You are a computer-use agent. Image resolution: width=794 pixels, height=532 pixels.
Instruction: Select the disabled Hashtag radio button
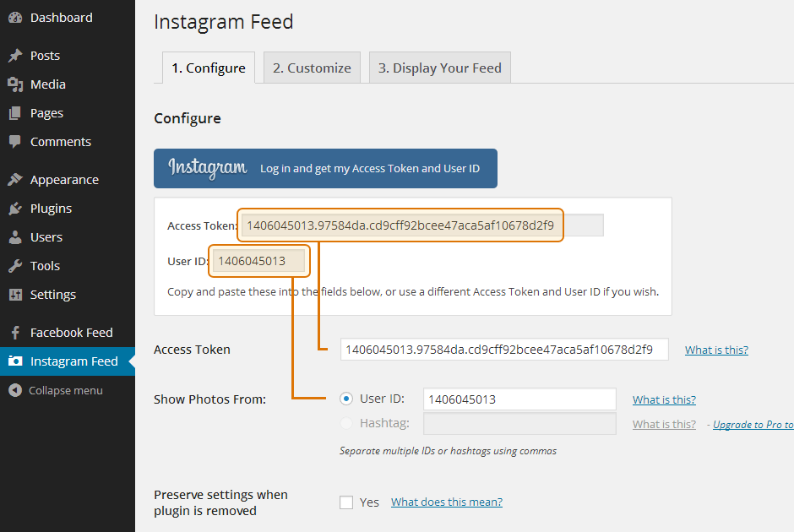point(346,424)
